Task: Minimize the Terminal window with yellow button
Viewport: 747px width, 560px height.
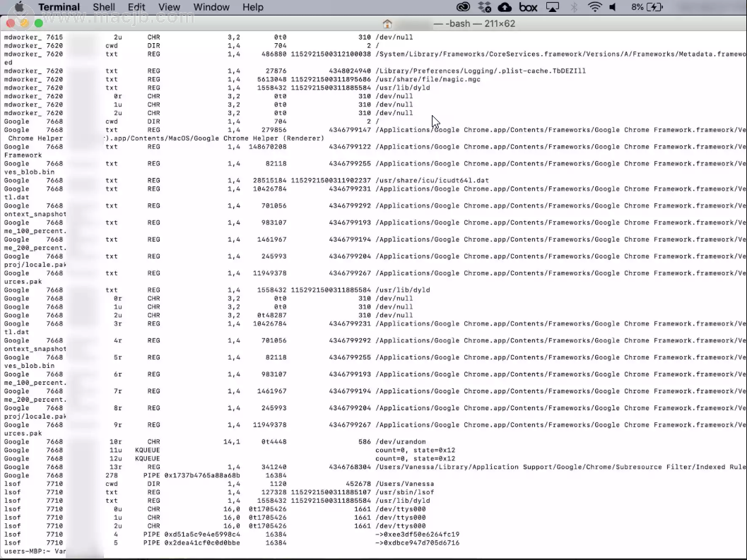Action: click(24, 23)
